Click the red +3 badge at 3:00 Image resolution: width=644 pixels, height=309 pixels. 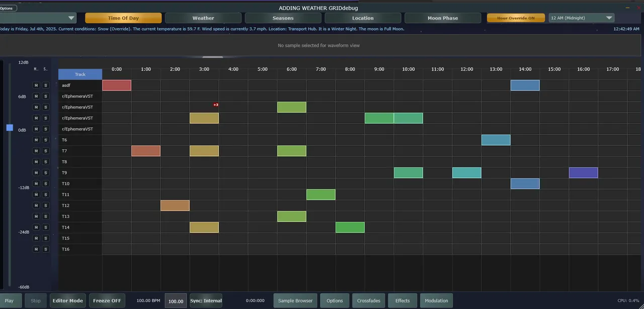216,105
